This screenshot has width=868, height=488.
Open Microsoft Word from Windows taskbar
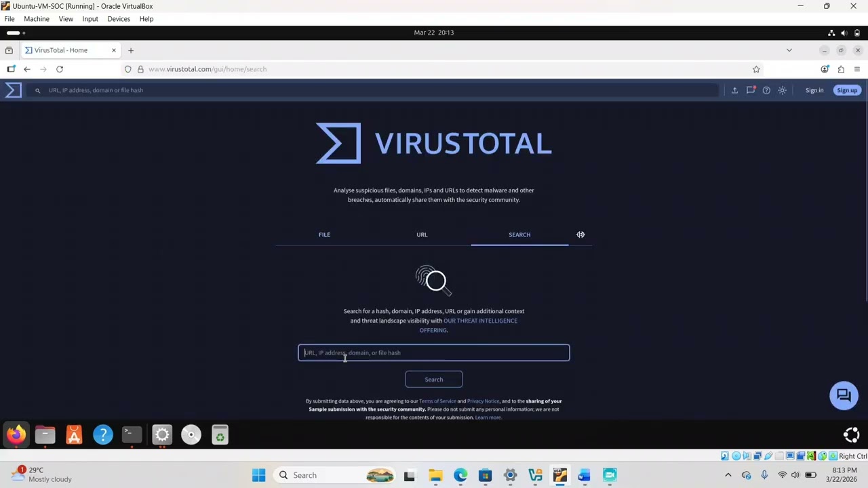click(585, 476)
